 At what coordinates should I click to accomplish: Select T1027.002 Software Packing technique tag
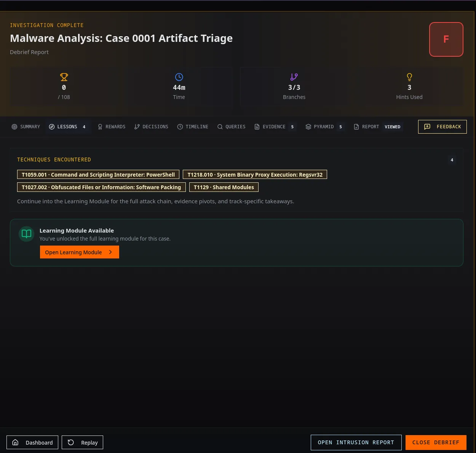point(101,187)
